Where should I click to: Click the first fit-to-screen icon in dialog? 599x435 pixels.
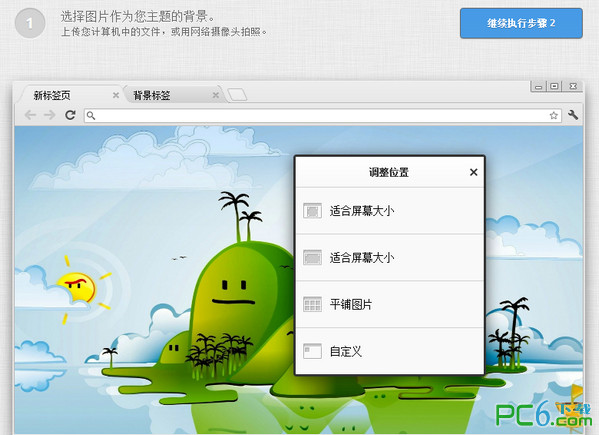[x=312, y=211]
